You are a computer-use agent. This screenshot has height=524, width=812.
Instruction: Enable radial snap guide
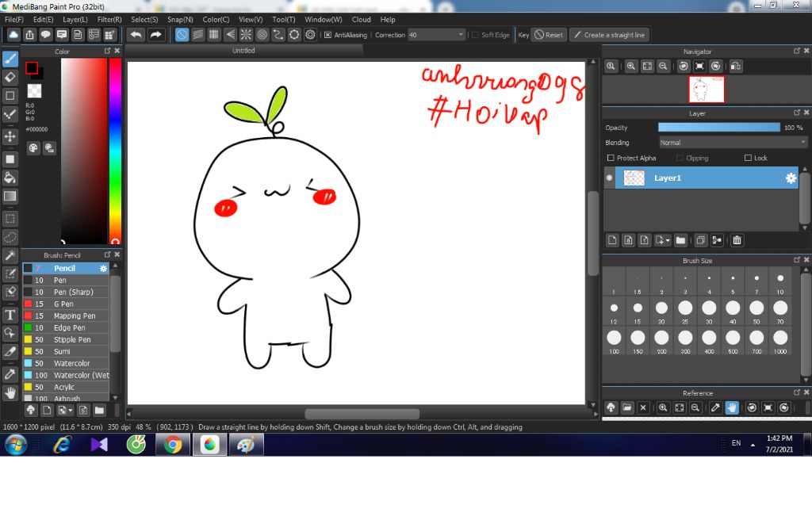(x=246, y=35)
